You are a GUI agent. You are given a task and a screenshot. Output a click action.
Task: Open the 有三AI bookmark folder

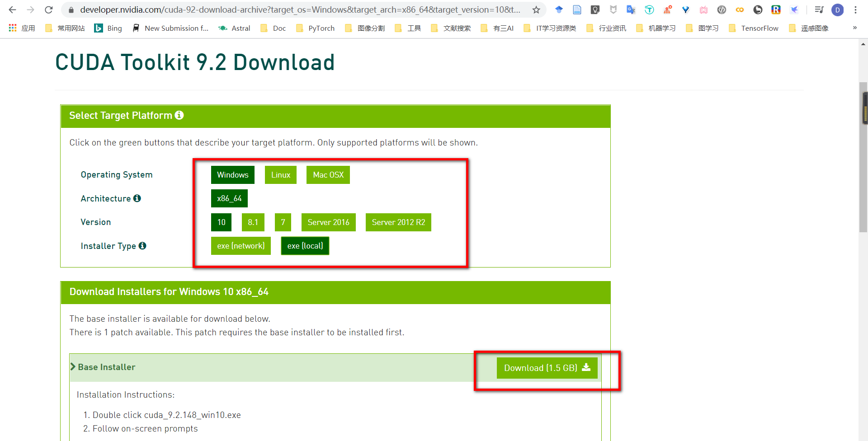pos(497,28)
